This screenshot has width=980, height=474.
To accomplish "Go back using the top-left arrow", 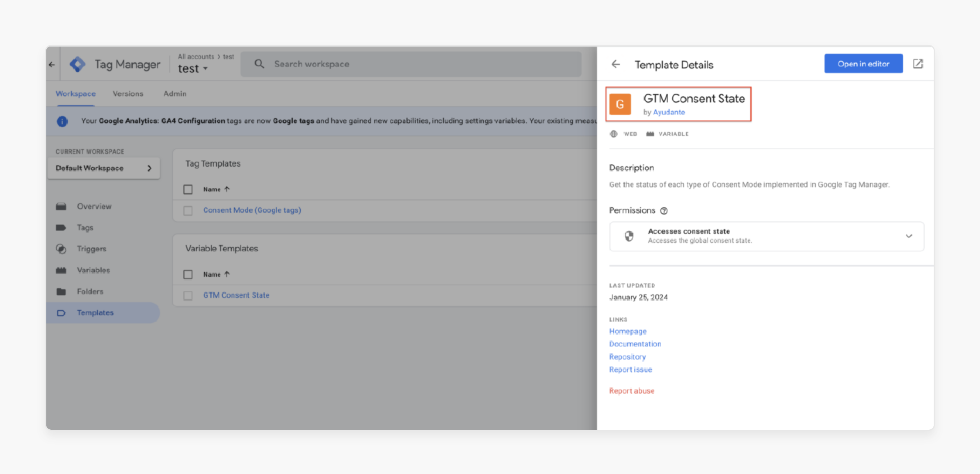I will click(x=52, y=64).
